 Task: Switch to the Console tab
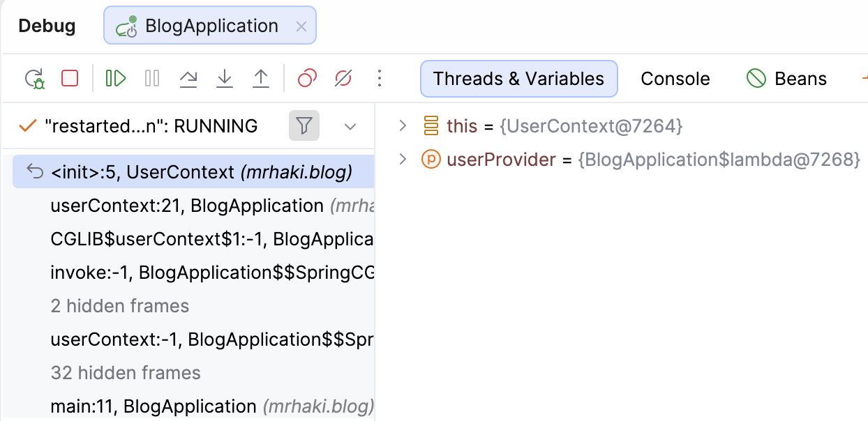click(675, 79)
